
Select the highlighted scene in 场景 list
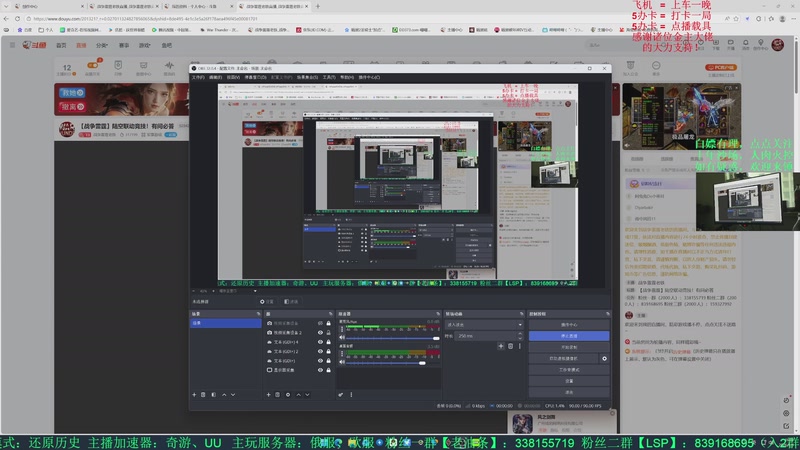(x=226, y=323)
